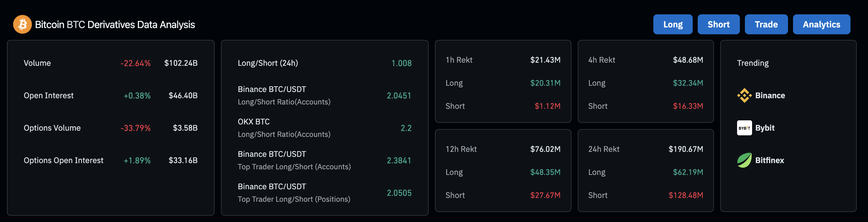868x222 pixels.
Task: Open the Bitfinex trending exchange link
Action: click(769, 160)
